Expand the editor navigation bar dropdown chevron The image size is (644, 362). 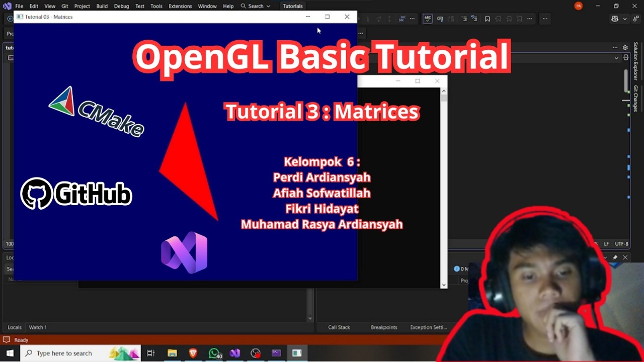tap(616, 58)
